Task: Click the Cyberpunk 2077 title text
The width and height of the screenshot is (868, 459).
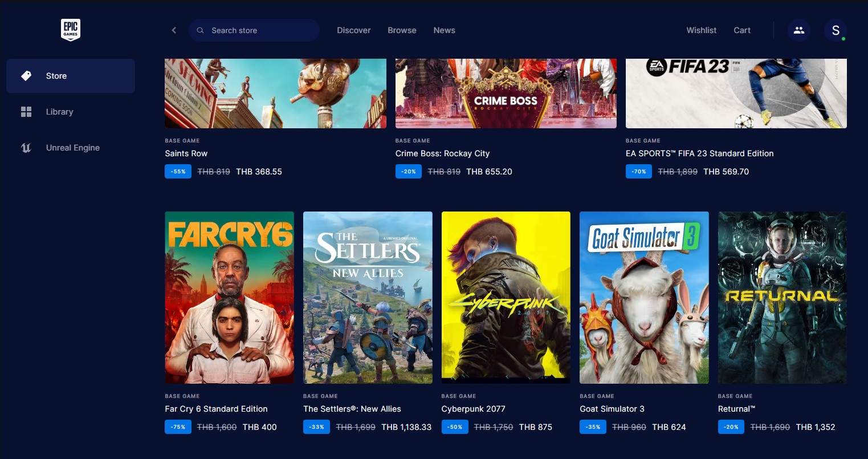Action: pyautogui.click(x=474, y=409)
